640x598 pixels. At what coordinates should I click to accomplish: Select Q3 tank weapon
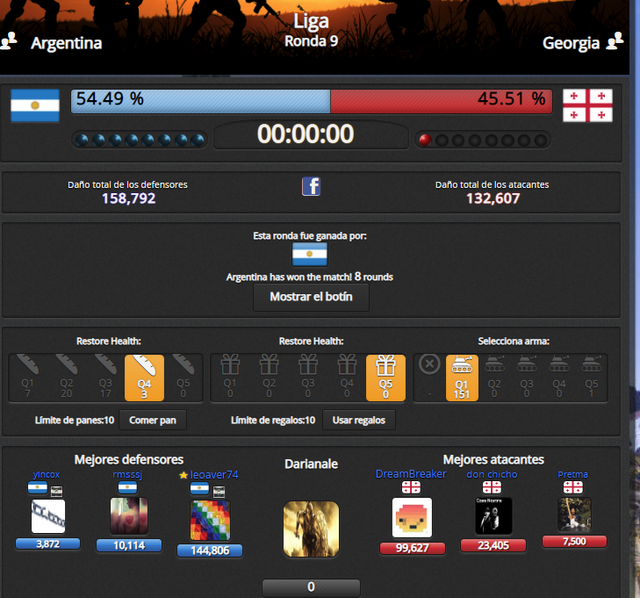[x=527, y=377]
